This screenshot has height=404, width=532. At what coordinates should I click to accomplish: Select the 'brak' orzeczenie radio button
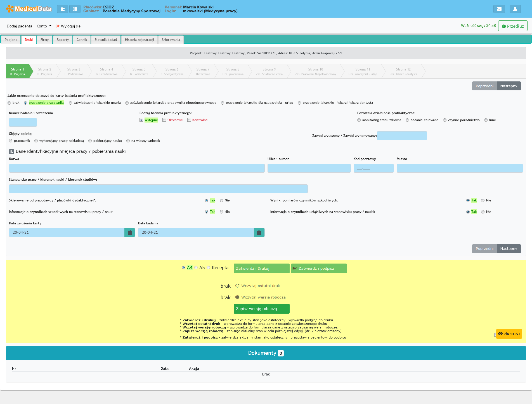coord(10,103)
